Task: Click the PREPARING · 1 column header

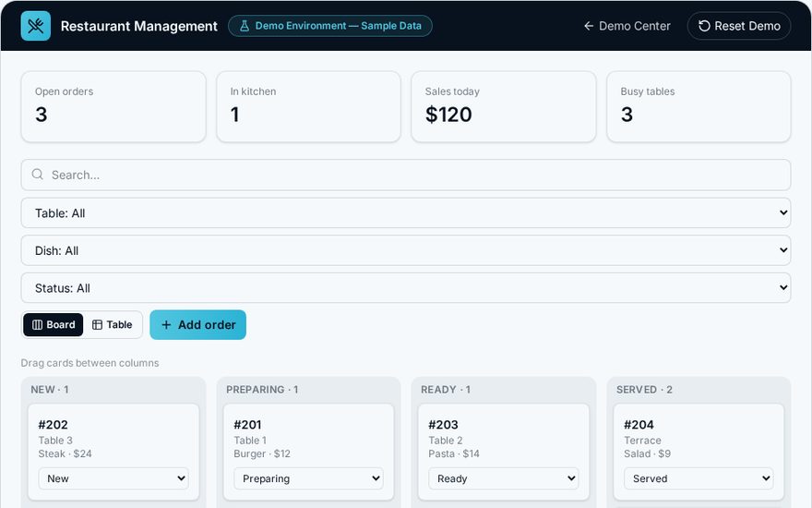Action: click(262, 389)
